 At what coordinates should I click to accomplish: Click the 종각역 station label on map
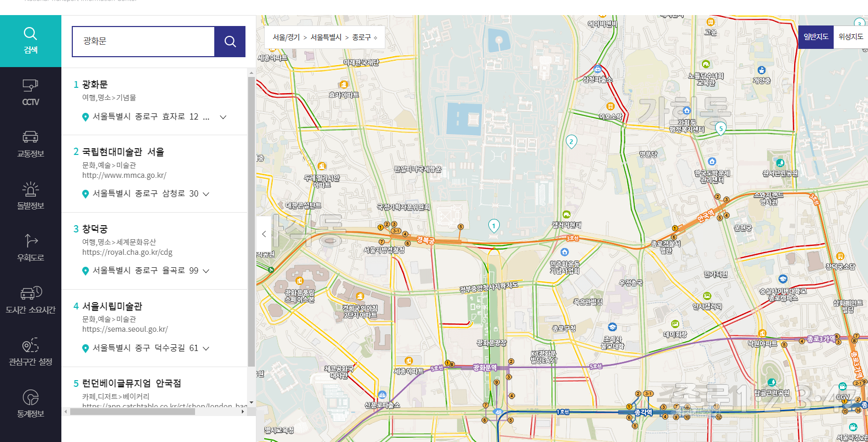tap(643, 412)
